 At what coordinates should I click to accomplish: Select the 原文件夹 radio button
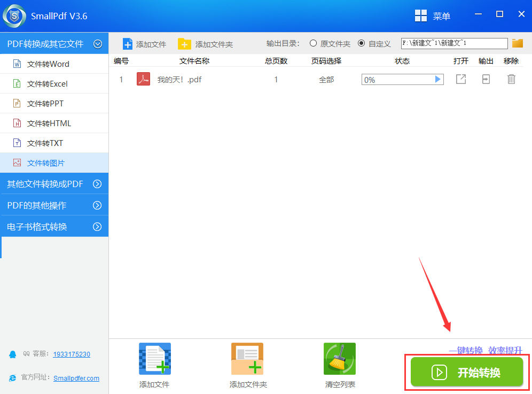click(313, 43)
